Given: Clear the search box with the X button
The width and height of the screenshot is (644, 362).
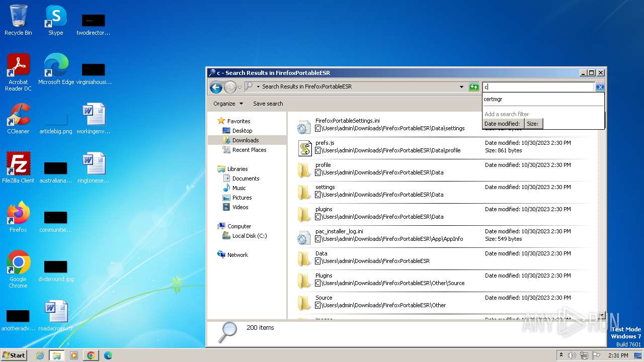Looking at the screenshot, I should coord(600,87).
